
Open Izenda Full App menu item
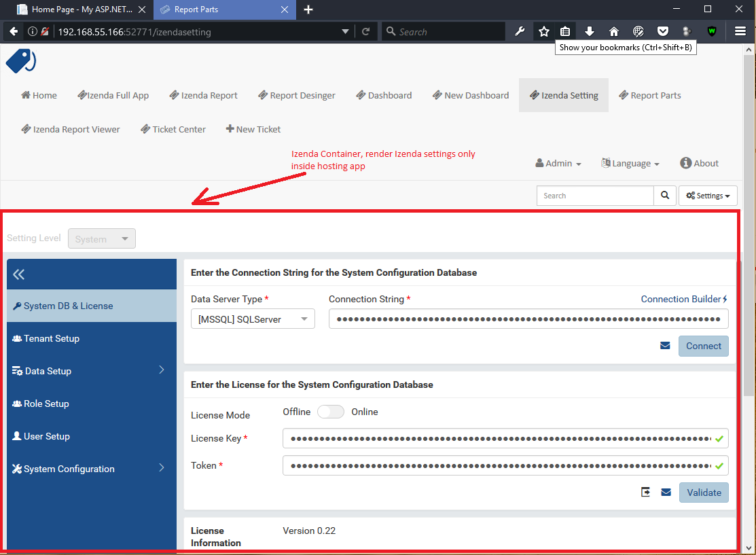click(113, 96)
